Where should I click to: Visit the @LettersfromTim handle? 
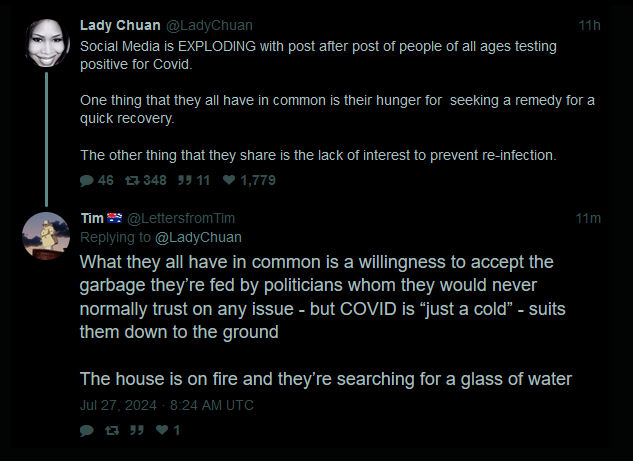tap(181, 218)
